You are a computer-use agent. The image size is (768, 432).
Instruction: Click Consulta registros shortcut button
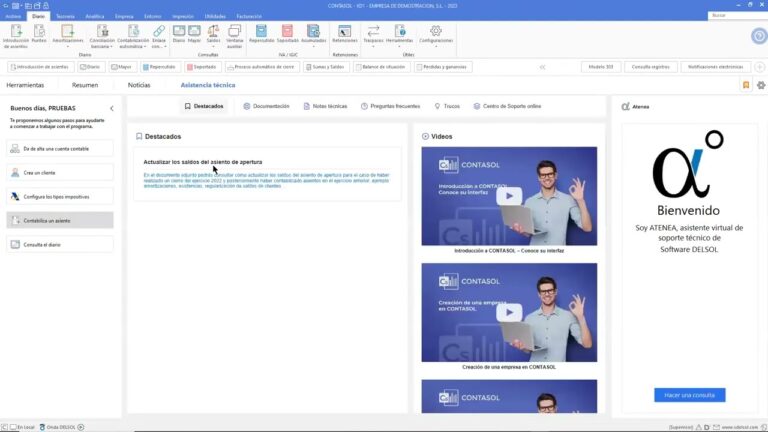[x=650, y=67]
